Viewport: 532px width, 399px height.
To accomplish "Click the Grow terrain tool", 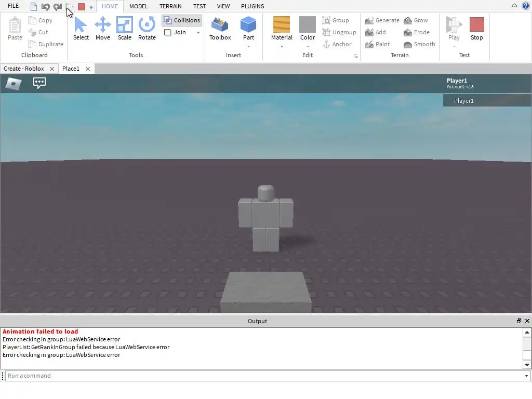I will tap(416, 20).
